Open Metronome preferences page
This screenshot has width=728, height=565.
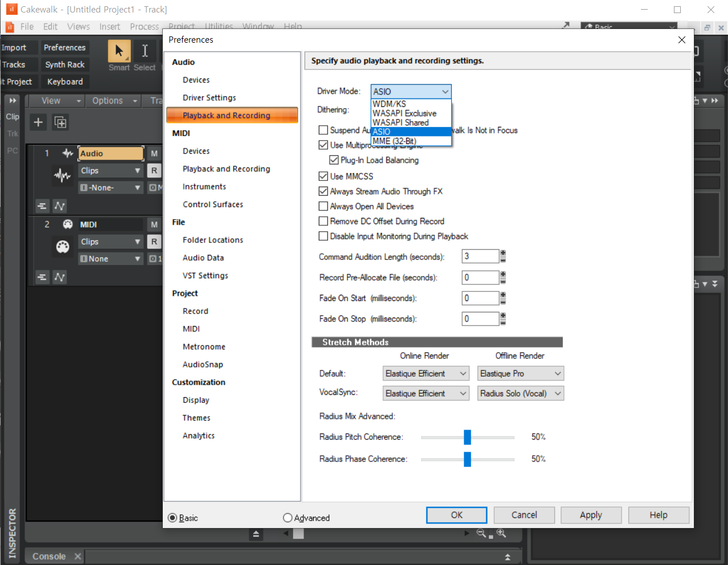click(204, 347)
